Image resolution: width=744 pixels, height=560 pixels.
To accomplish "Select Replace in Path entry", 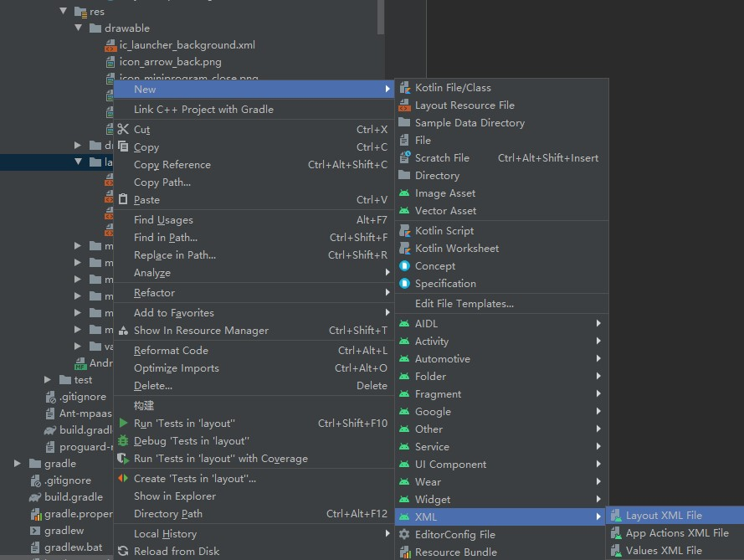I will click(254, 254).
